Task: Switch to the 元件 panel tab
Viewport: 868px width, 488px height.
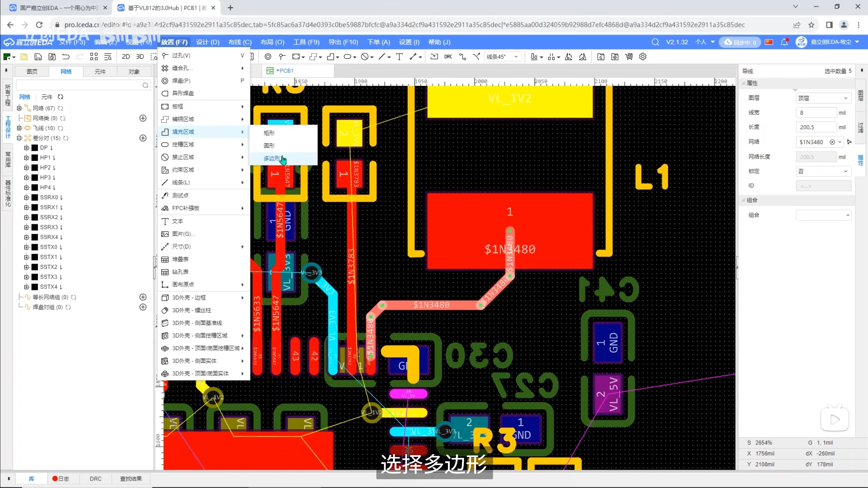Action: pyautogui.click(x=100, y=72)
